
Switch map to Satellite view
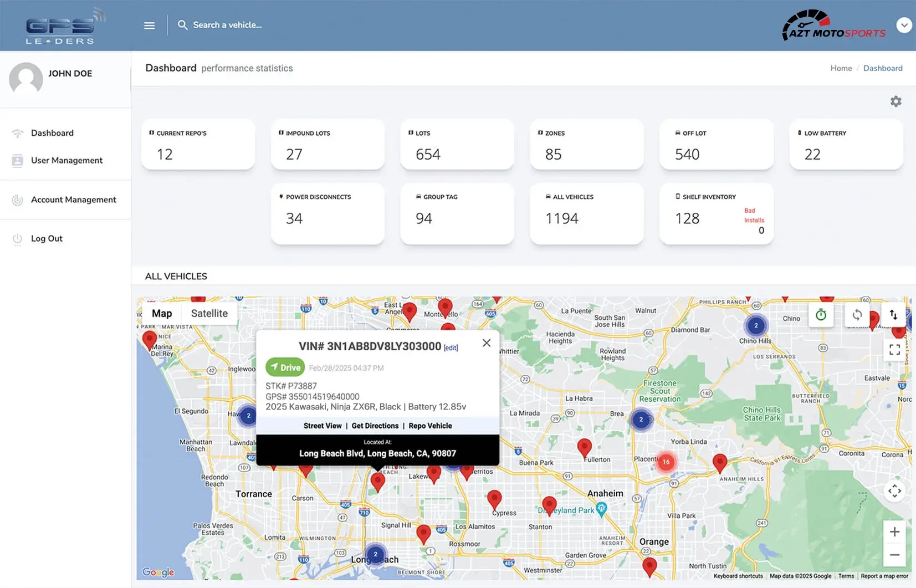click(x=209, y=314)
